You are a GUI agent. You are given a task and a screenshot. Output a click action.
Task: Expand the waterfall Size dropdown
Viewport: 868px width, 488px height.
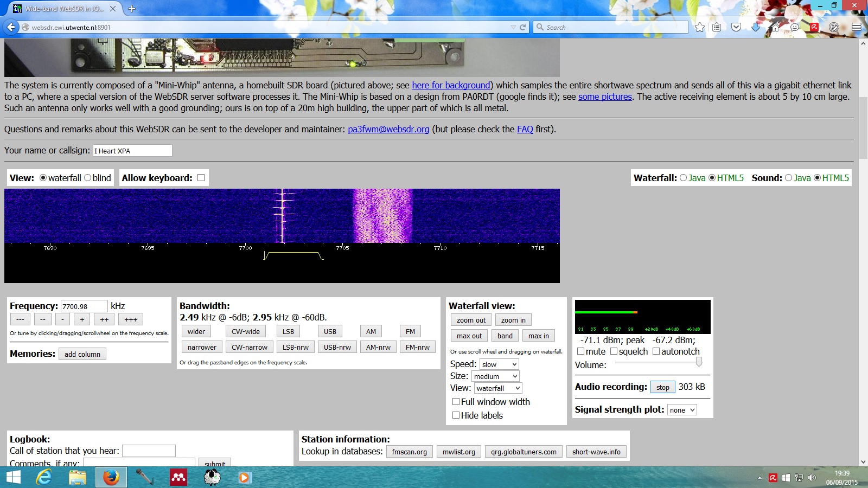[x=495, y=376]
